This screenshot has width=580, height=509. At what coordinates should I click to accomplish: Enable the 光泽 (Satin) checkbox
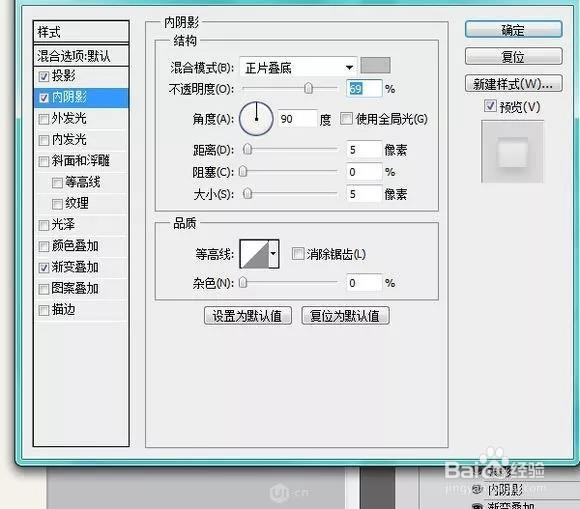[x=44, y=225]
